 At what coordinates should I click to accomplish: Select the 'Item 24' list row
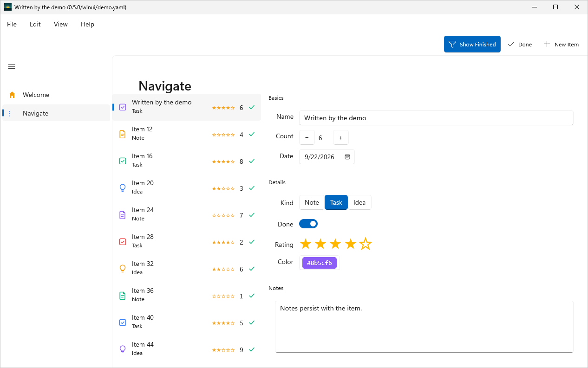187,215
